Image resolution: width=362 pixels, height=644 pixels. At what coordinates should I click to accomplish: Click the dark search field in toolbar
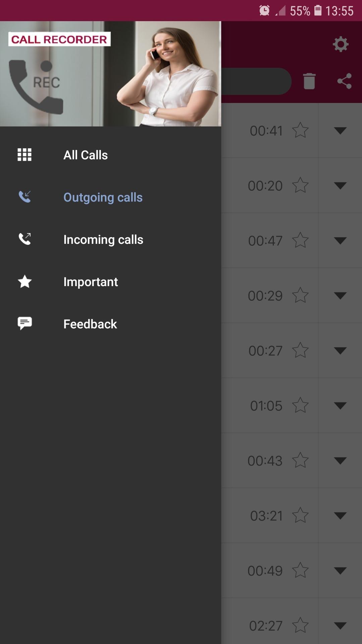(256, 81)
